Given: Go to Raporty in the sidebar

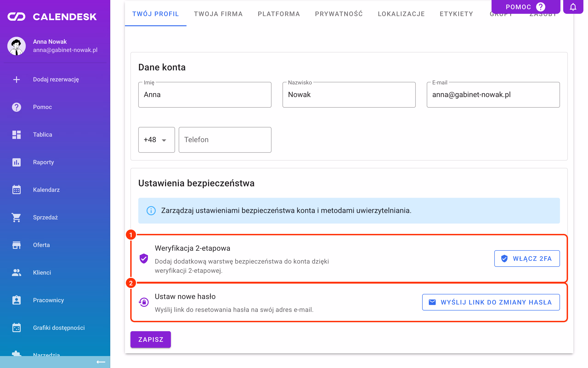Looking at the screenshot, I should tap(55, 162).
